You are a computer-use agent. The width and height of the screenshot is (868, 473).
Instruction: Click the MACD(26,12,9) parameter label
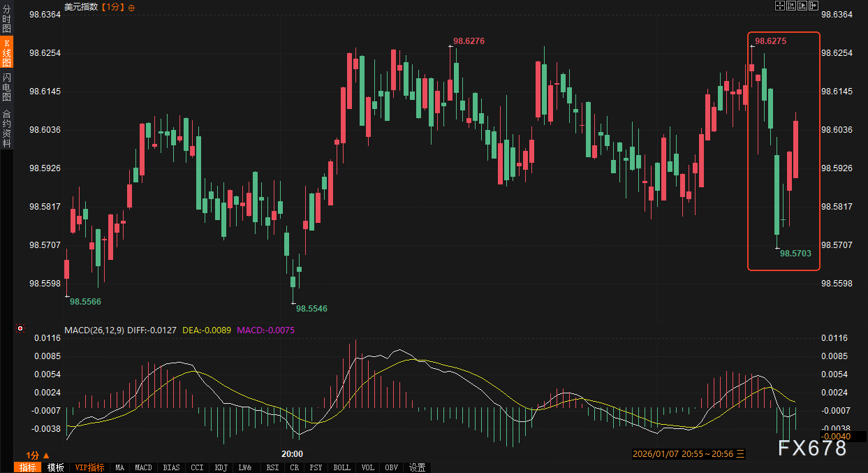[x=94, y=330]
